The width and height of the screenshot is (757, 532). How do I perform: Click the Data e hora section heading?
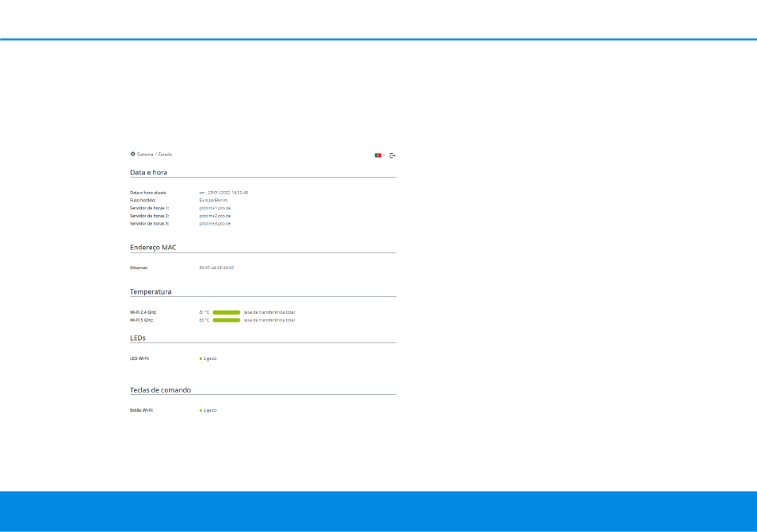[149, 172]
